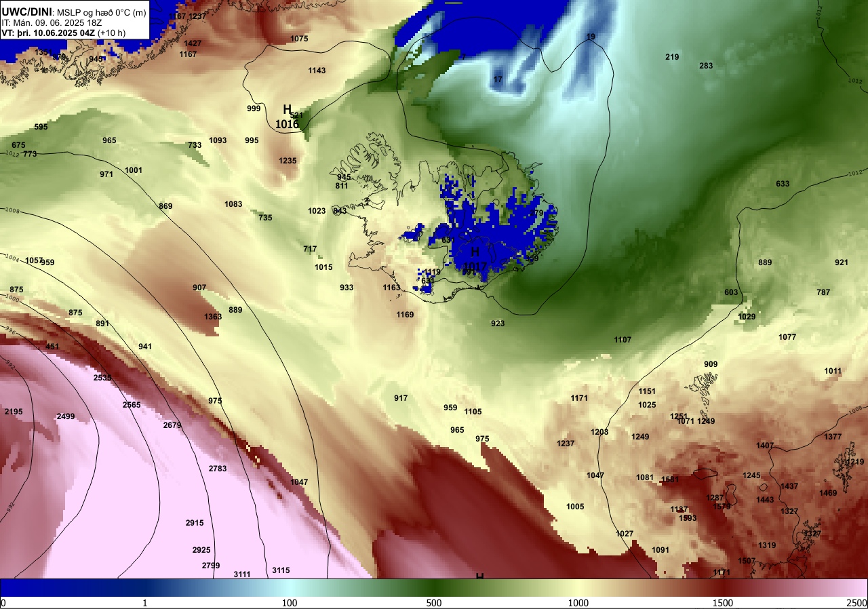Click the colour scale label 500
Image resolution: width=868 pixels, height=609 pixels.
pyautogui.click(x=434, y=603)
